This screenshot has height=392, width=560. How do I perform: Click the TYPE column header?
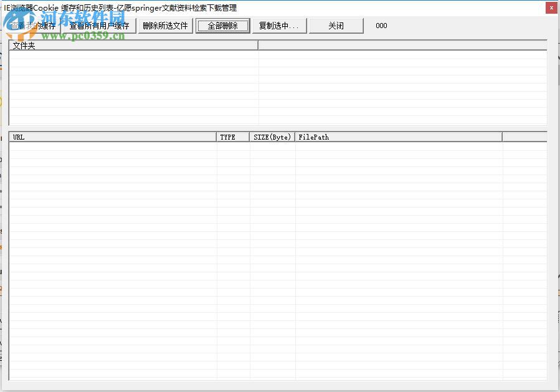coord(232,136)
